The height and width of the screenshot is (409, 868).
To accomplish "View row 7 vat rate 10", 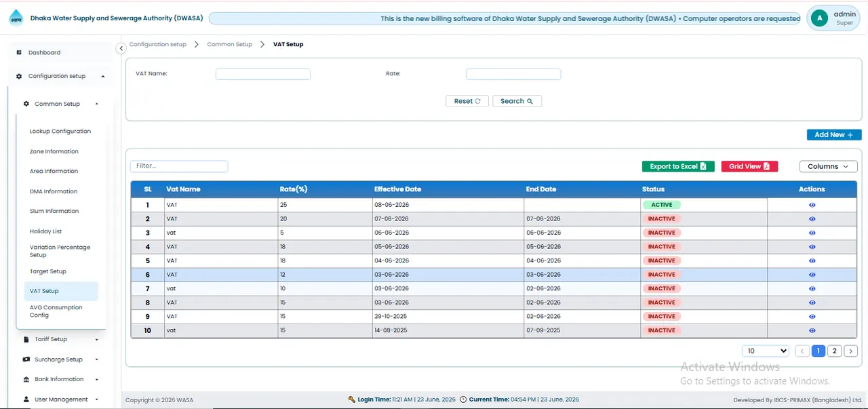I will 812,288.
